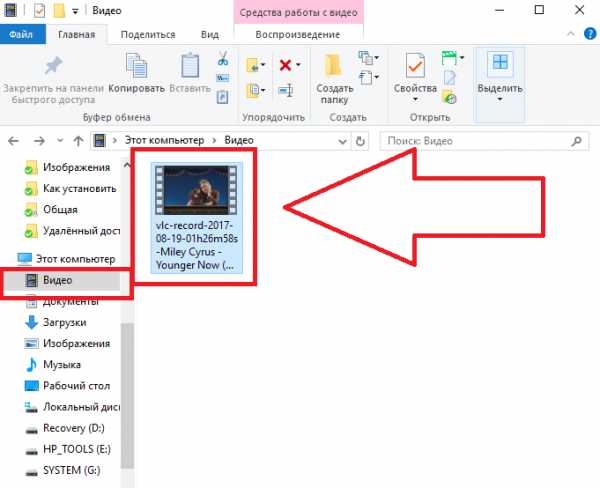The height and width of the screenshot is (488, 600).
Task: Select Удалённый доступ folder in Quick access
Action: 71,231
